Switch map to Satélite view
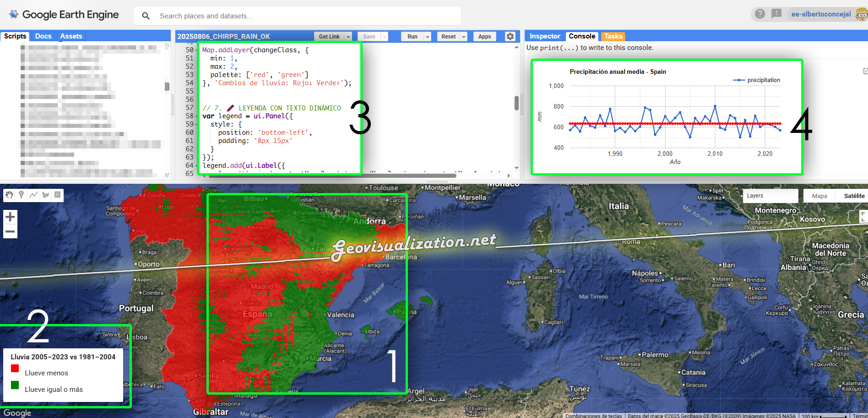The height and width of the screenshot is (418, 868). coord(854,196)
